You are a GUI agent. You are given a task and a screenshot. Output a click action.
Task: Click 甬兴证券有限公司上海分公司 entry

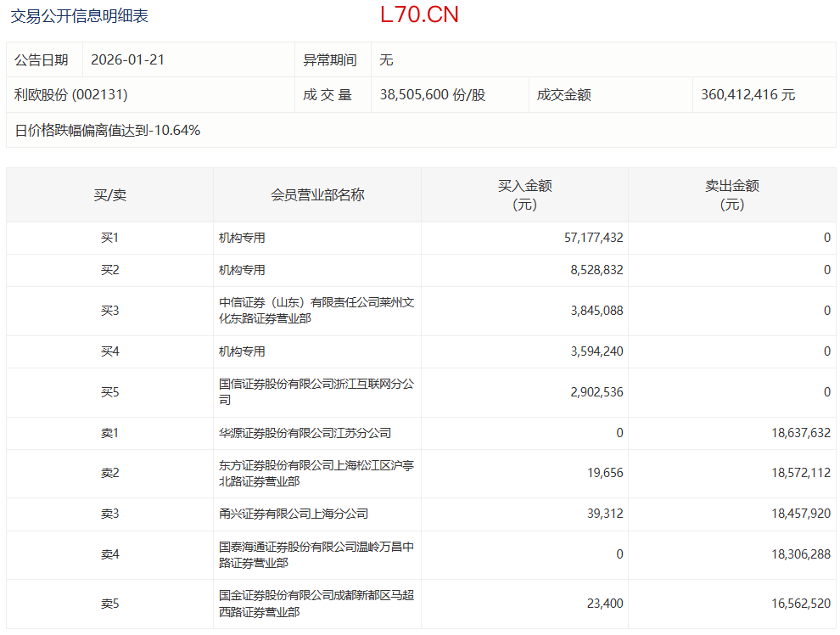(293, 514)
